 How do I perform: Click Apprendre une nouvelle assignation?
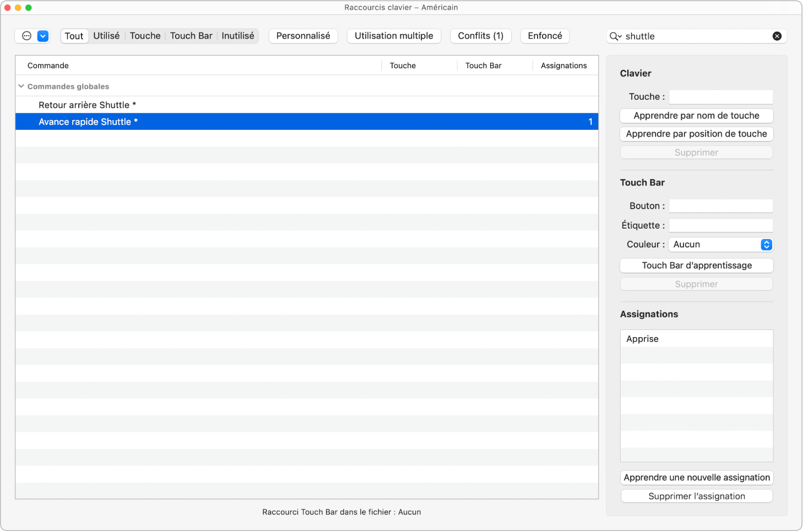pos(696,477)
